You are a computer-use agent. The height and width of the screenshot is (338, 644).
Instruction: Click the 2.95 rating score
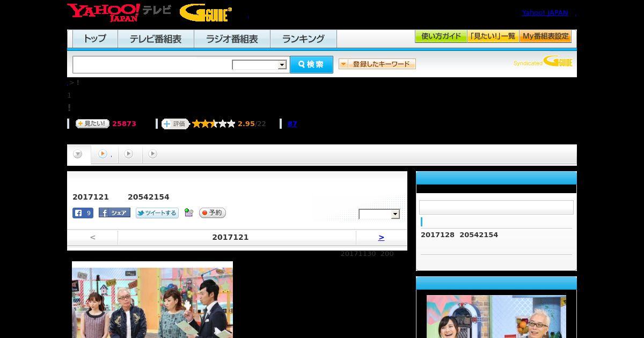tap(246, 124)
